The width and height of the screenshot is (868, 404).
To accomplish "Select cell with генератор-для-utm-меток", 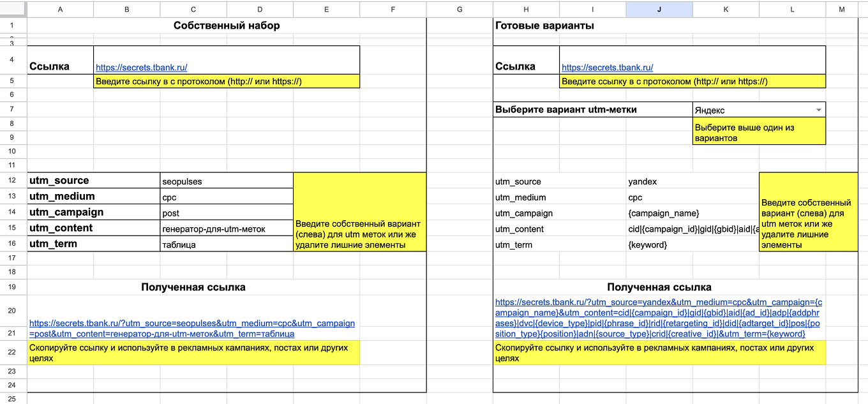I will (227, 228).
